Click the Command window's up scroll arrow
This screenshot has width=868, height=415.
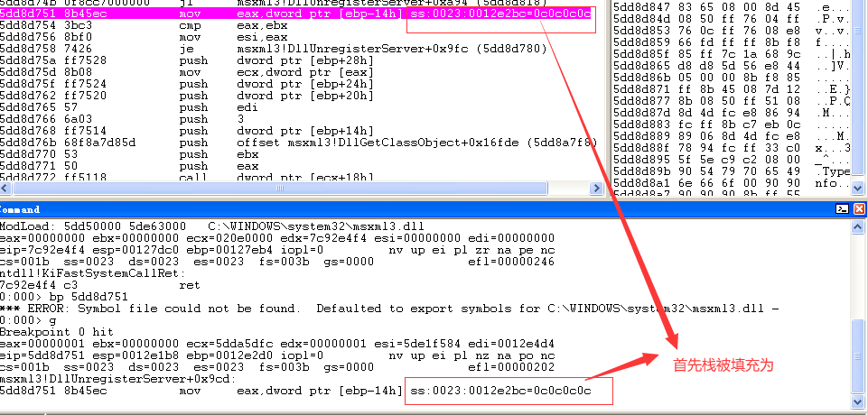coord(857,227)
